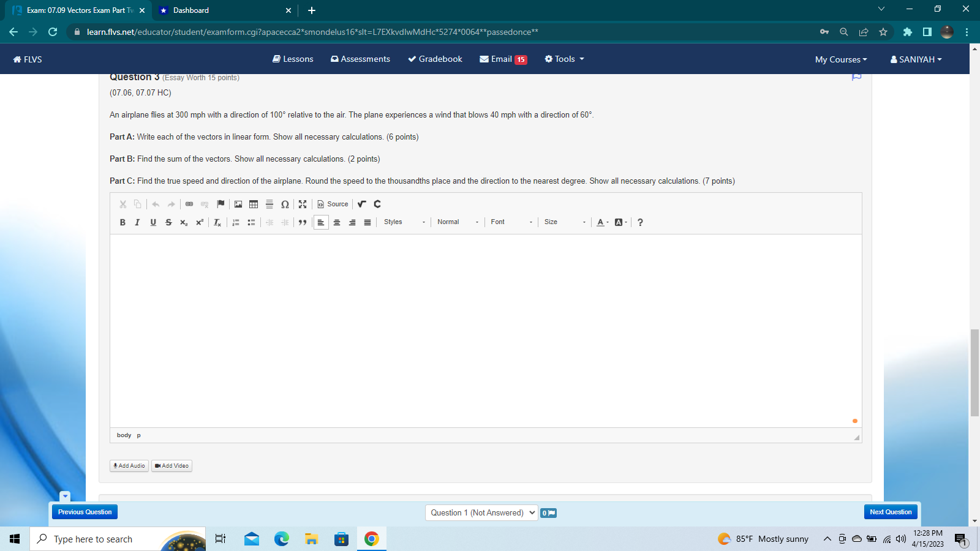Open the Gradebook section
Screen dimensions: 980x551
click(x=435, y=59)
